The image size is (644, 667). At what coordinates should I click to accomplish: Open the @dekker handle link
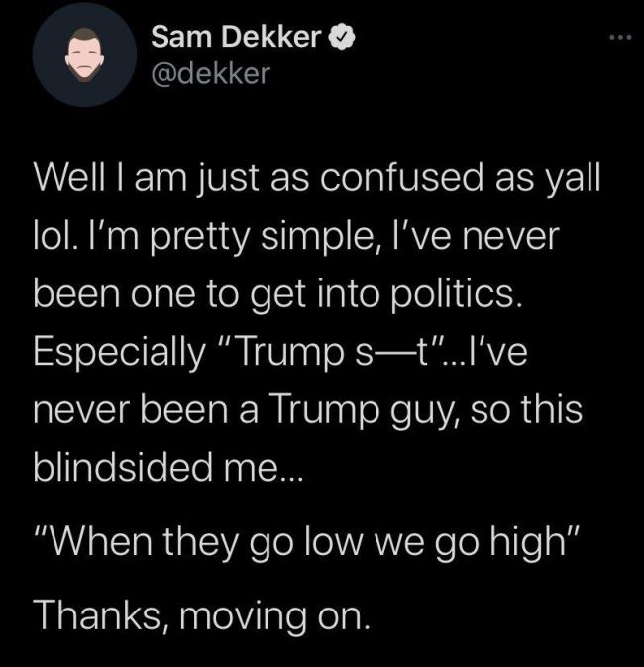pos(209,73)
